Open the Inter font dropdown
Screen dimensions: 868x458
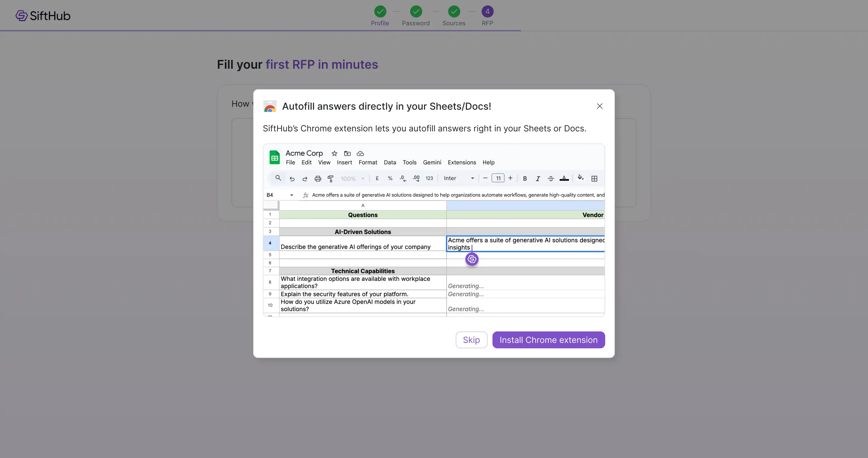459,178
